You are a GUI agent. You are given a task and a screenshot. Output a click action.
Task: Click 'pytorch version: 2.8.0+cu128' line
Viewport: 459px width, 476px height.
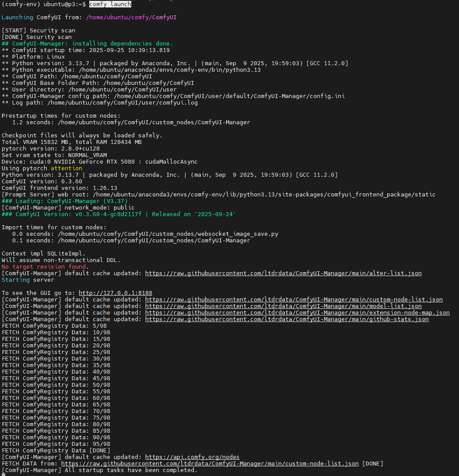point(50,148)
